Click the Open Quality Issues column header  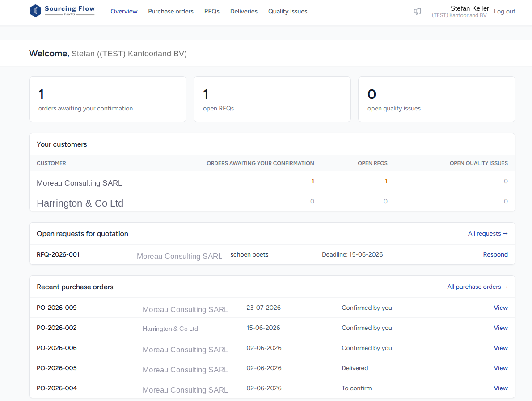tap(478, 163)
